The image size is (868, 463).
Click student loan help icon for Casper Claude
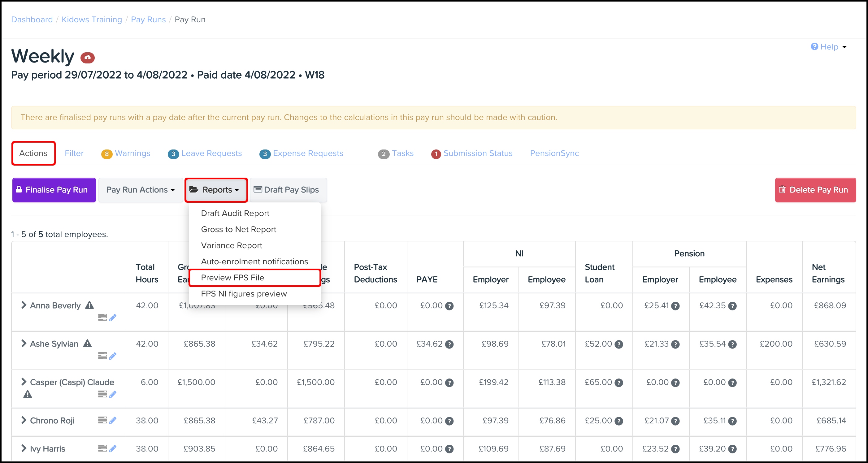coord(619,383)
